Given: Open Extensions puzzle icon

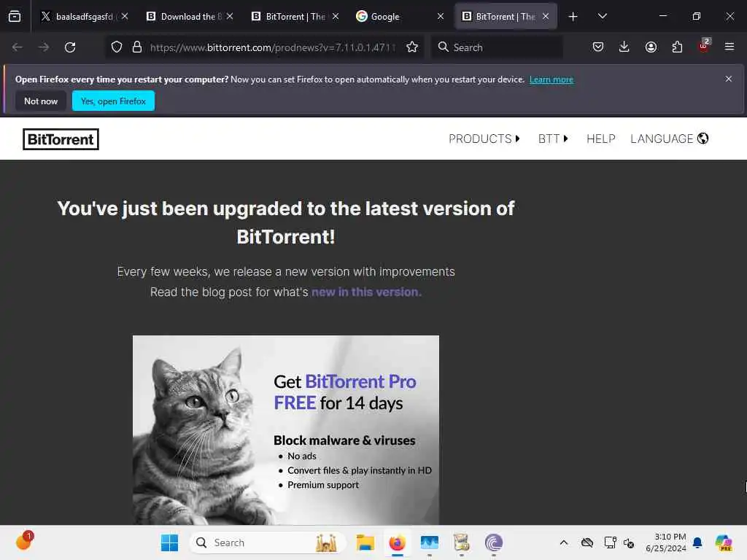Looking at the screenshot, I should (677, 47).
